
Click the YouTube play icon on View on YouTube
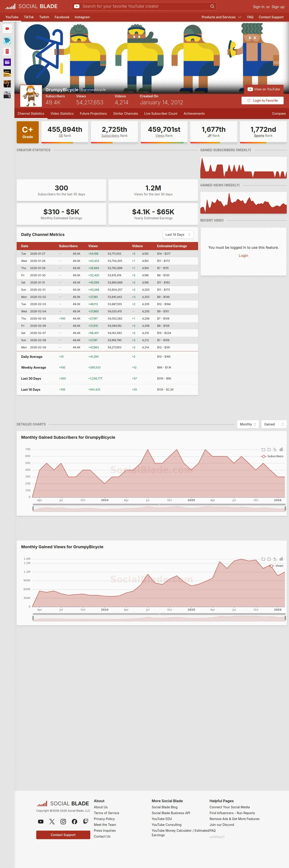pos(250,89)
